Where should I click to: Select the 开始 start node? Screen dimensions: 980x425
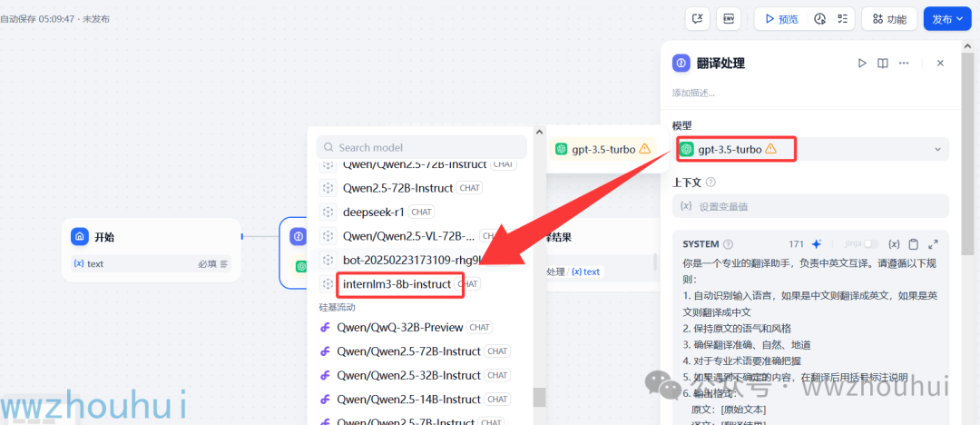pyautogui.click(x=151, y=250)
